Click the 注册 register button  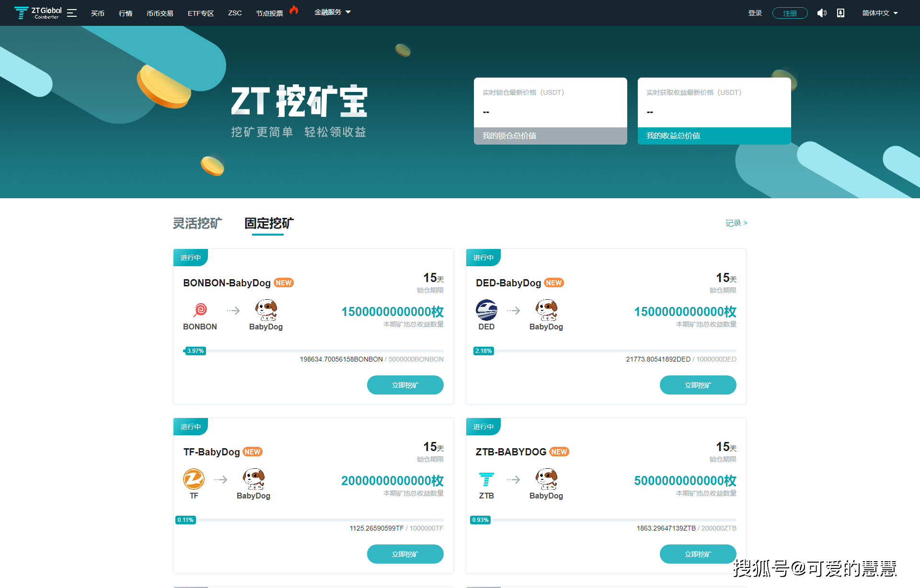point(790,13)
